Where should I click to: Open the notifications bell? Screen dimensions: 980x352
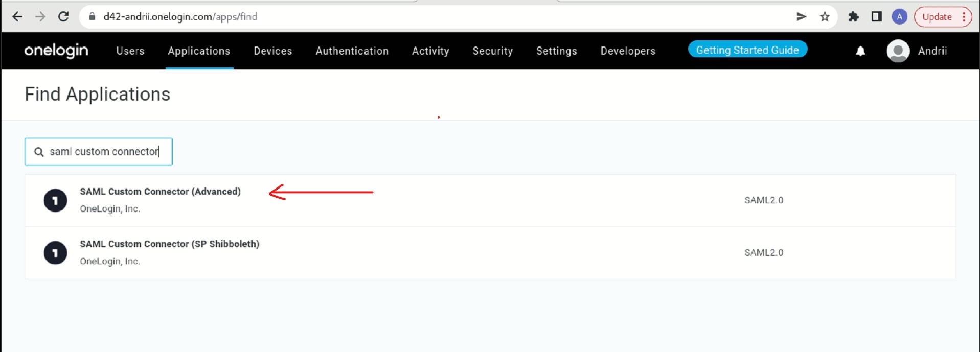tap(860, 51)
